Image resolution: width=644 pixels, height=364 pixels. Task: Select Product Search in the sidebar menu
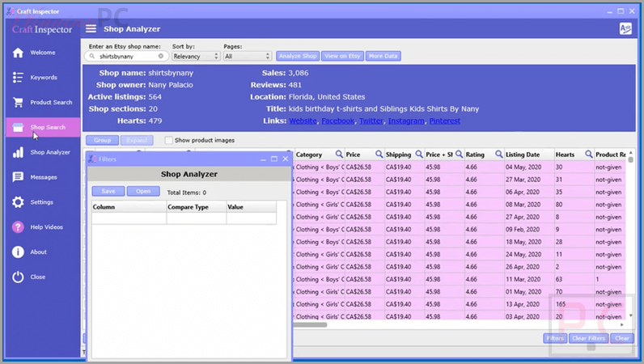tap(51, 102)
